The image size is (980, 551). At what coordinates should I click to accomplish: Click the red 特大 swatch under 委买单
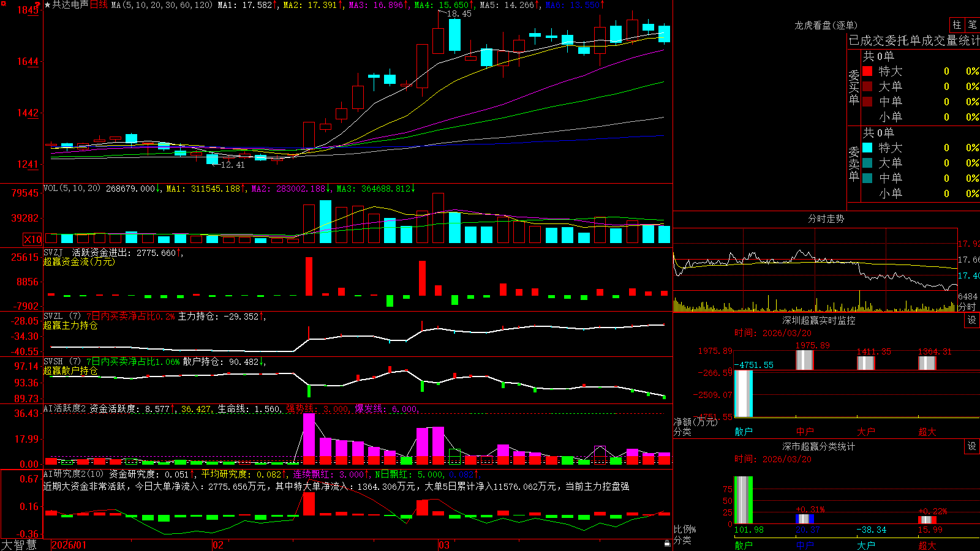tap(867, 71)
